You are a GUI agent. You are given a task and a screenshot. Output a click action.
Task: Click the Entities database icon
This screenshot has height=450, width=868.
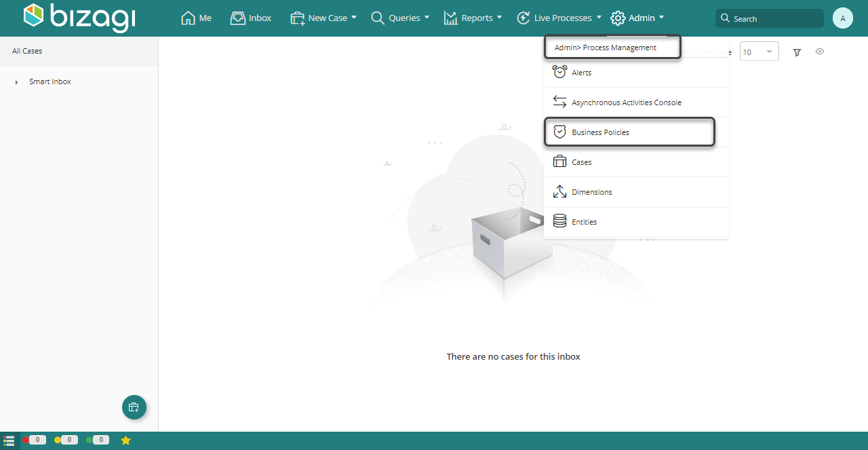pos(559,221)
